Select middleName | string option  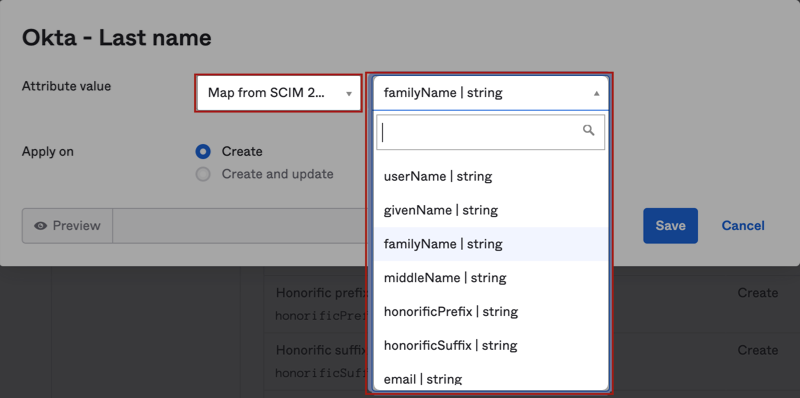pos(490,278)
